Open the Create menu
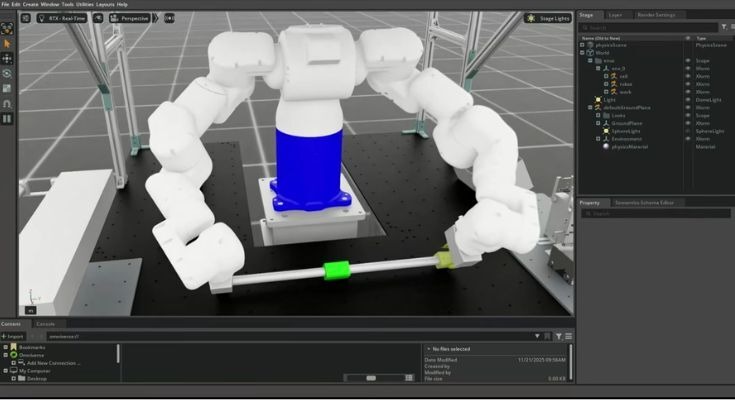 click(31, 4)
